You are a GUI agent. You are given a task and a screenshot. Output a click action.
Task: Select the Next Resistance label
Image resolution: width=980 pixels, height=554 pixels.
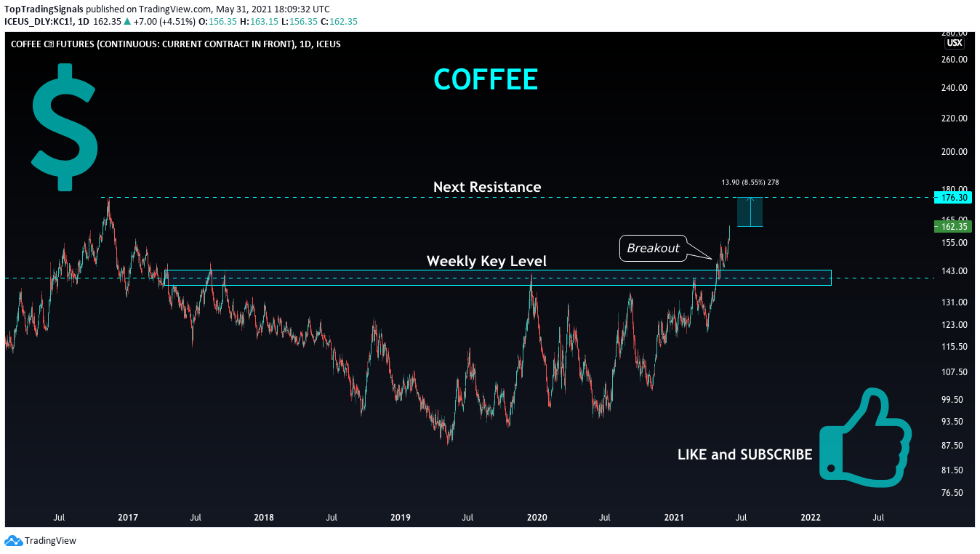pos(487,187)
